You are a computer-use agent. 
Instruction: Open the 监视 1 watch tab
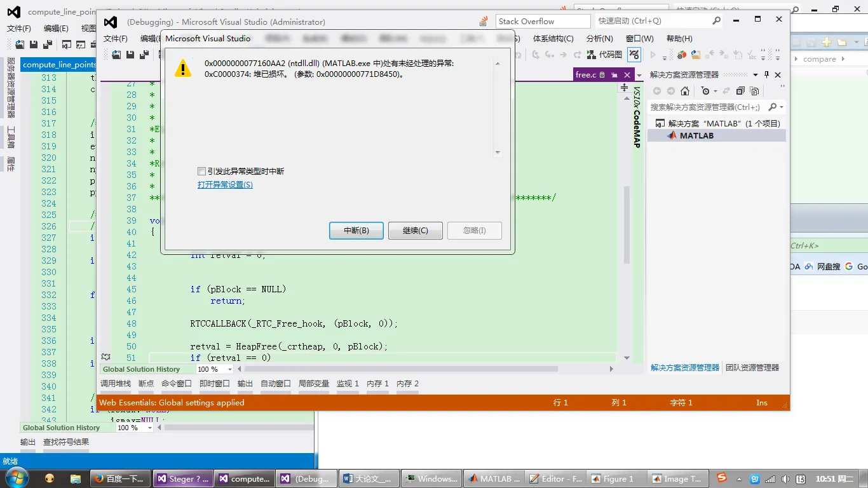point(348,384)
